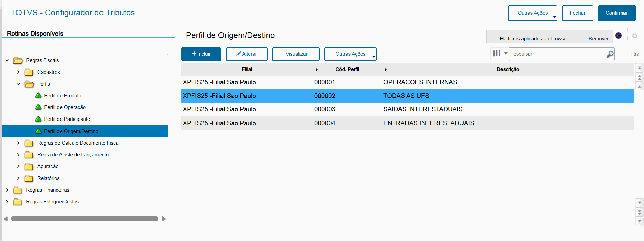Click the jump-to-first-record arrow above the grid scrollbar

coord(639,68)
